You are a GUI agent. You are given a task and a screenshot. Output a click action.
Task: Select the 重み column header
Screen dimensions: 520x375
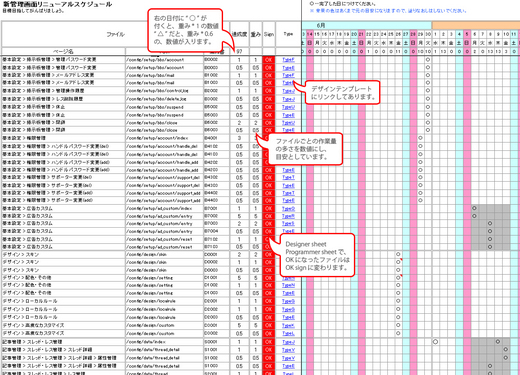(x=256, y=34)
